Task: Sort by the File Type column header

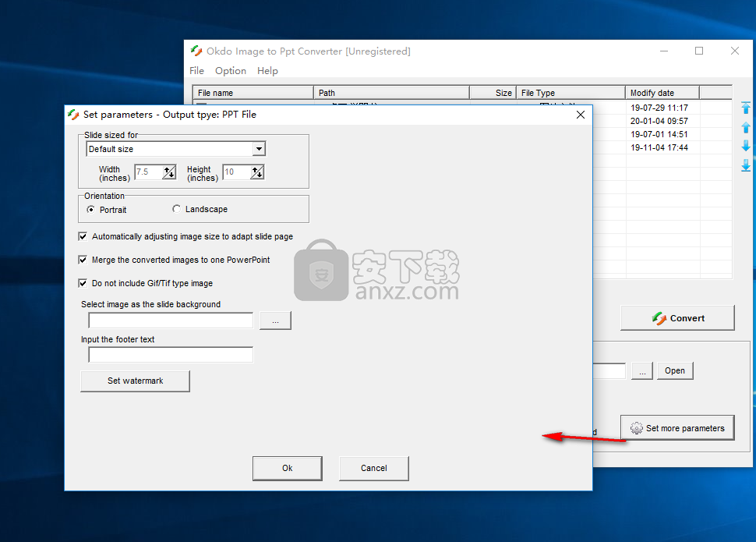Action: (571, 93)
